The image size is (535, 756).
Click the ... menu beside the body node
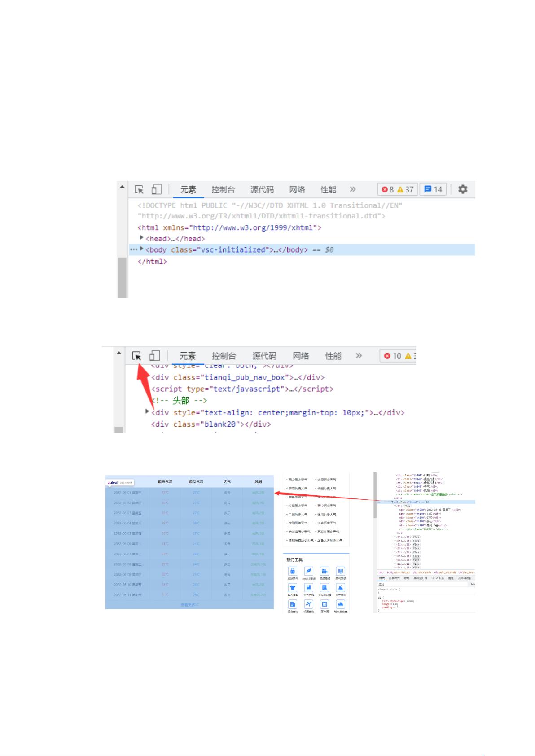pyautogui.click(x=133, y=249)
